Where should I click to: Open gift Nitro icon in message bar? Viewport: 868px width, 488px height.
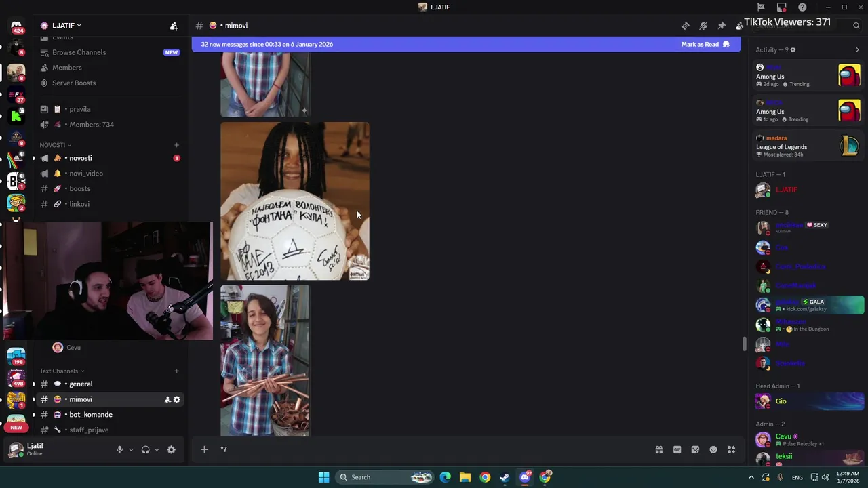tap(658, 449)
